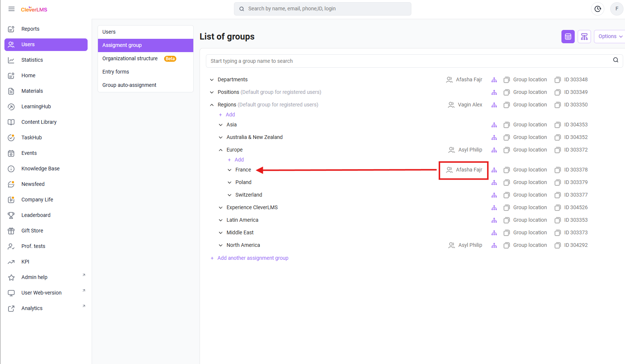The height and width of the screenshot is (364, 625).
Task: Click hierarchy icon in Departments row
Action: pos(494,80)
